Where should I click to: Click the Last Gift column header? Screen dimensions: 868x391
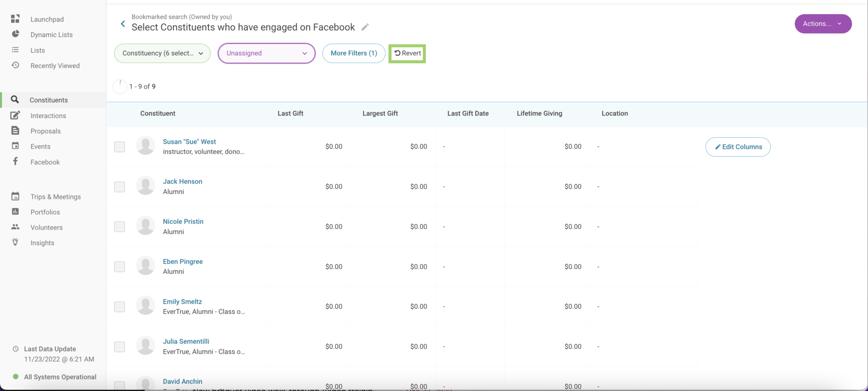290,114
